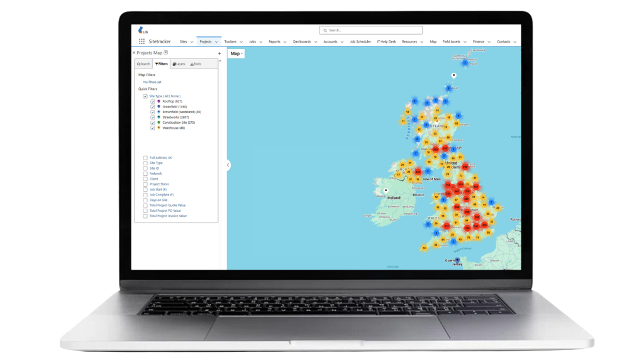Open the Projects Map title dropdown arrow
This screenshot has width=644, height=362.
166,53
